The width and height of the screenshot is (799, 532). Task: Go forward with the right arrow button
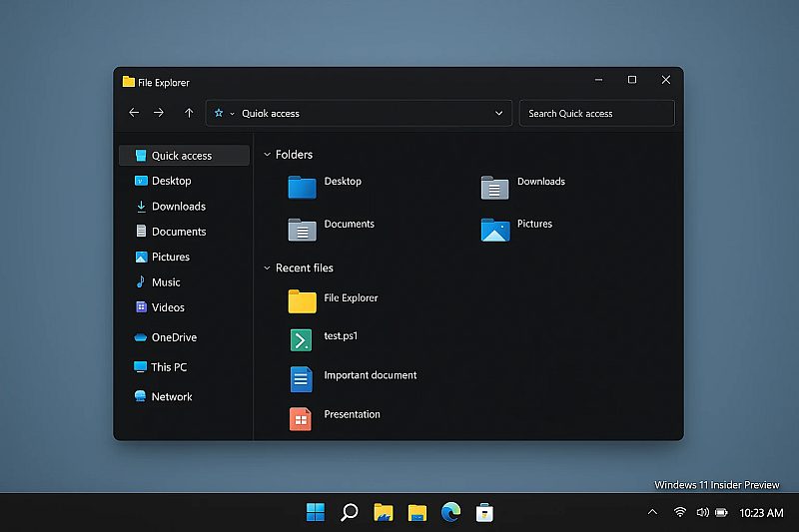tap(159, 113)
